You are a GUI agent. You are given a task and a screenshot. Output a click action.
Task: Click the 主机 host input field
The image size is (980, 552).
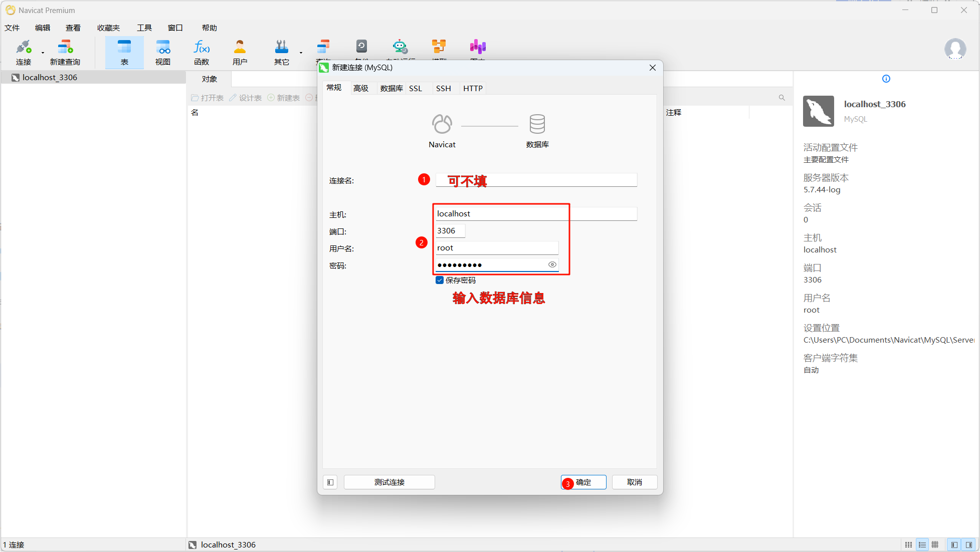click(x=501, y=214)
